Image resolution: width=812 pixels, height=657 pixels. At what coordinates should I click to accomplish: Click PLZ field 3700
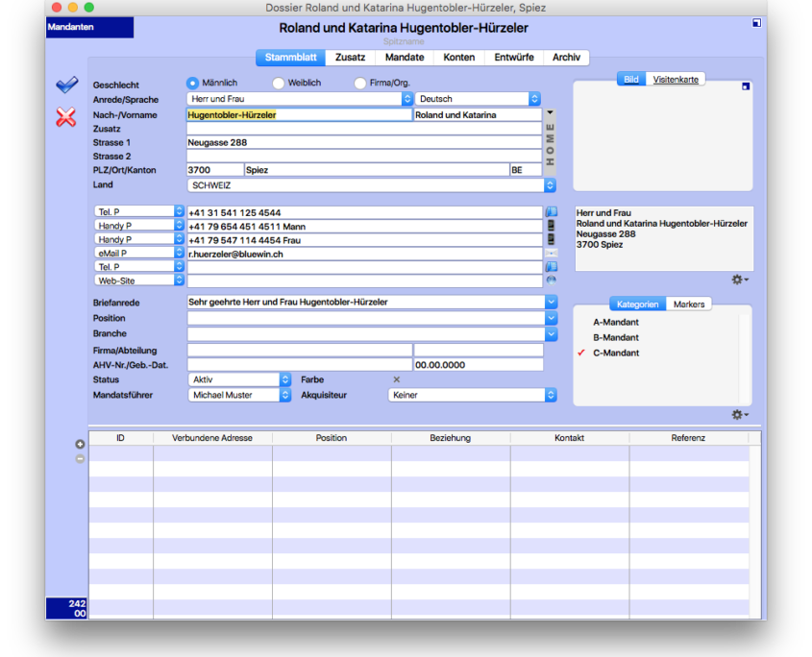[x=215, y=170]
